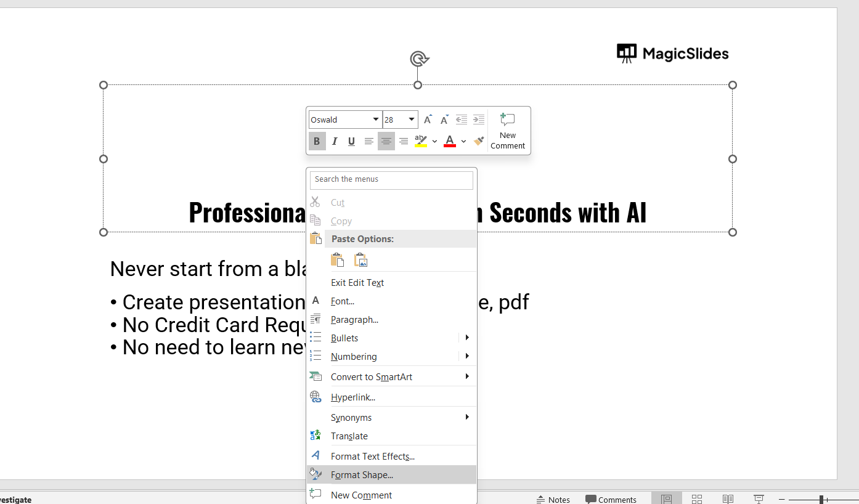
Task: Open the Comments pane button
Action: 611,499
